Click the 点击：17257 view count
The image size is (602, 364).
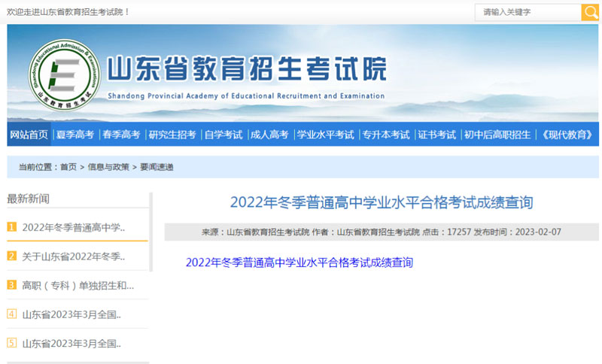click(446, 232)
